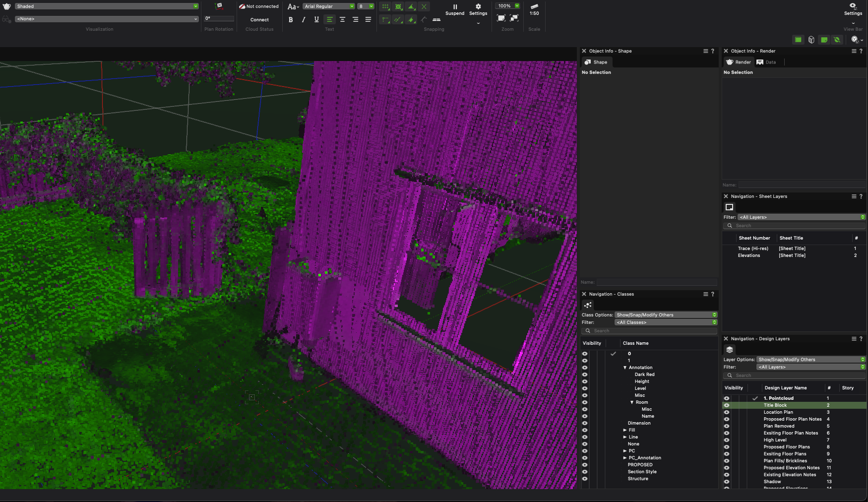Open the Arial Regular font dropdown

[x=329, y=6]
